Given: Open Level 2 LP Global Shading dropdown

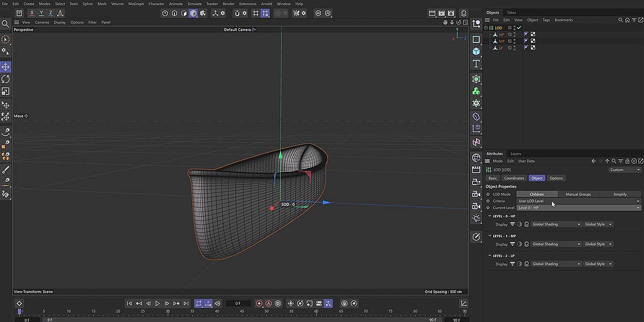Looking at the screenshot, I should point(557,264).
